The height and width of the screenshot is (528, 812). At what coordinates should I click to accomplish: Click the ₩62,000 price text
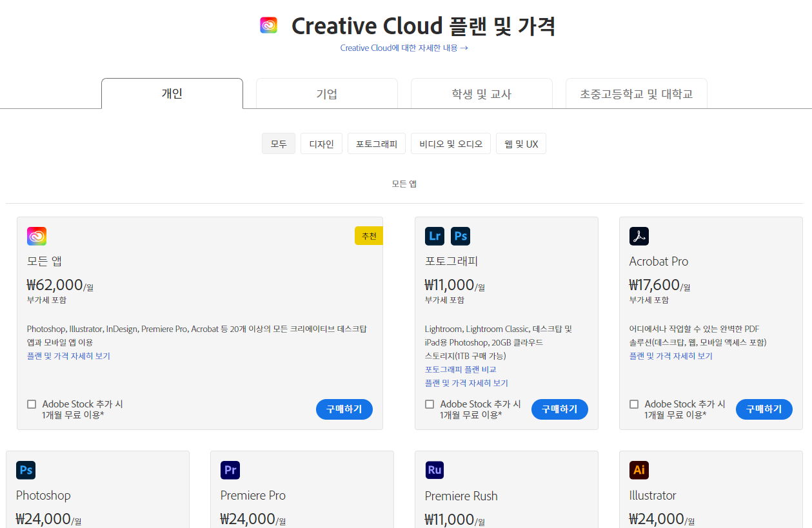(x=55, y=285)
